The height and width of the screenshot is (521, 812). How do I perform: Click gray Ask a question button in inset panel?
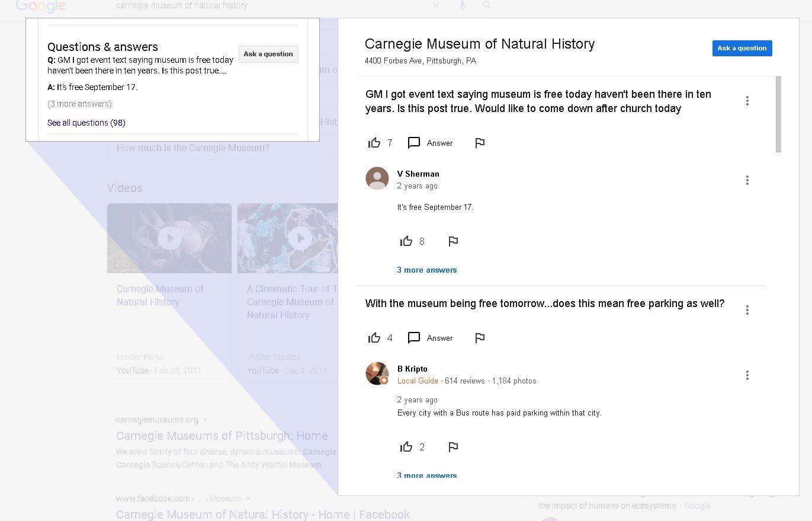(268, 54)
